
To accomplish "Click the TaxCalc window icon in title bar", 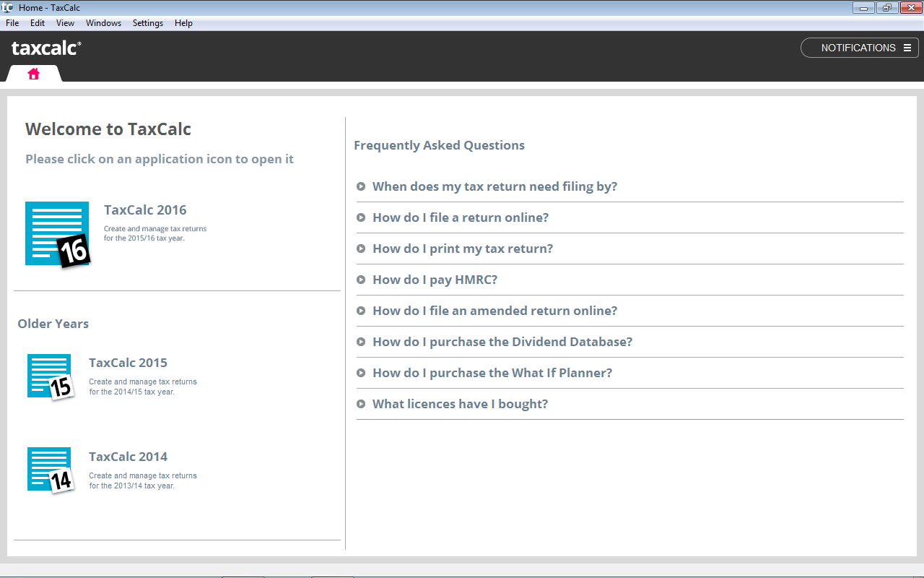I will point(7,7).
